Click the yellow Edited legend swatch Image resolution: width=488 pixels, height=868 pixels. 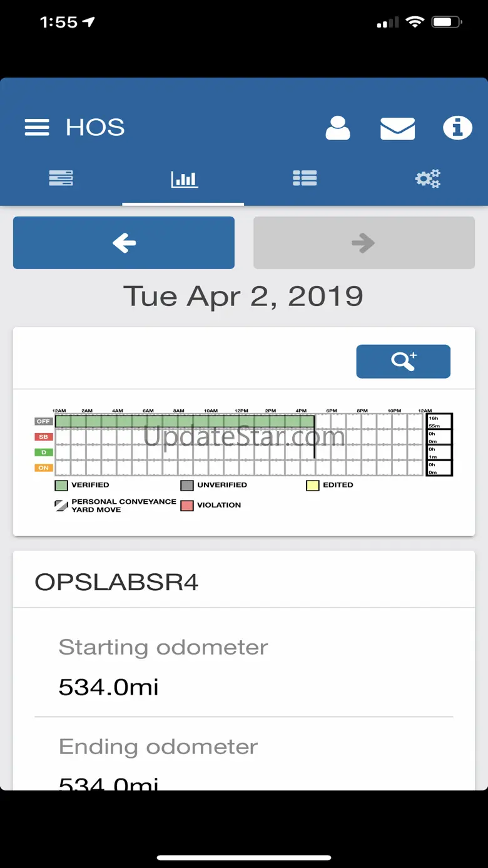pyautogui.click(x=312, y=485)
